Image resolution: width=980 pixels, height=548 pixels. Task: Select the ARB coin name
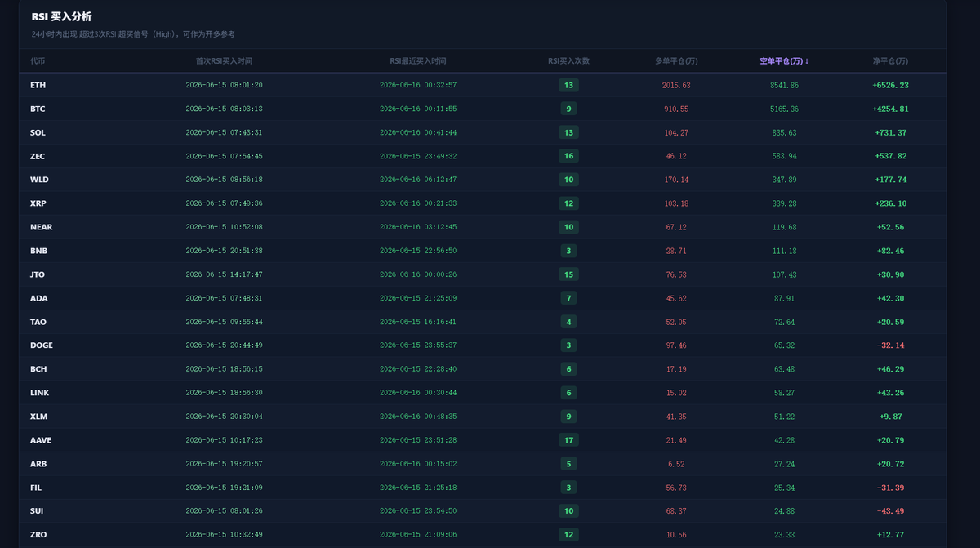(38, 464)
